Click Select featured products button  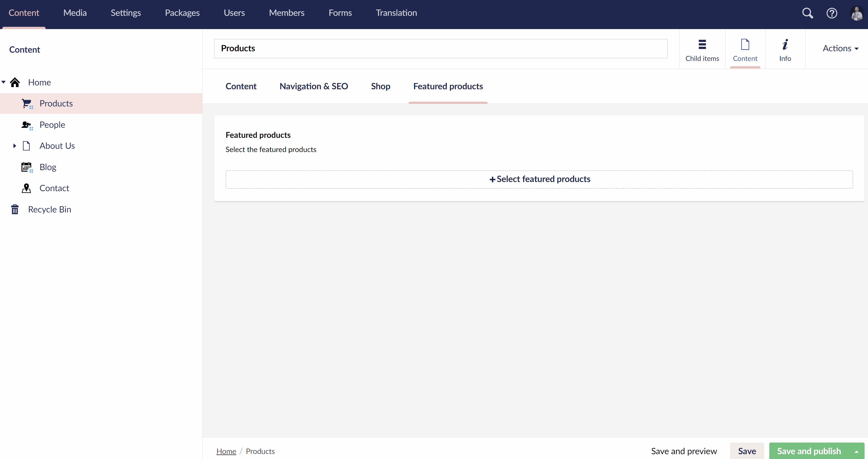point(539,179)
